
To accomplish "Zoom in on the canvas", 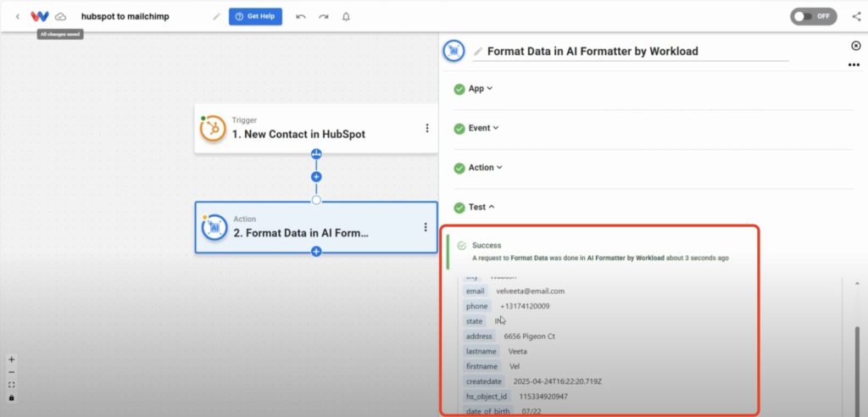I will (12, 359).
